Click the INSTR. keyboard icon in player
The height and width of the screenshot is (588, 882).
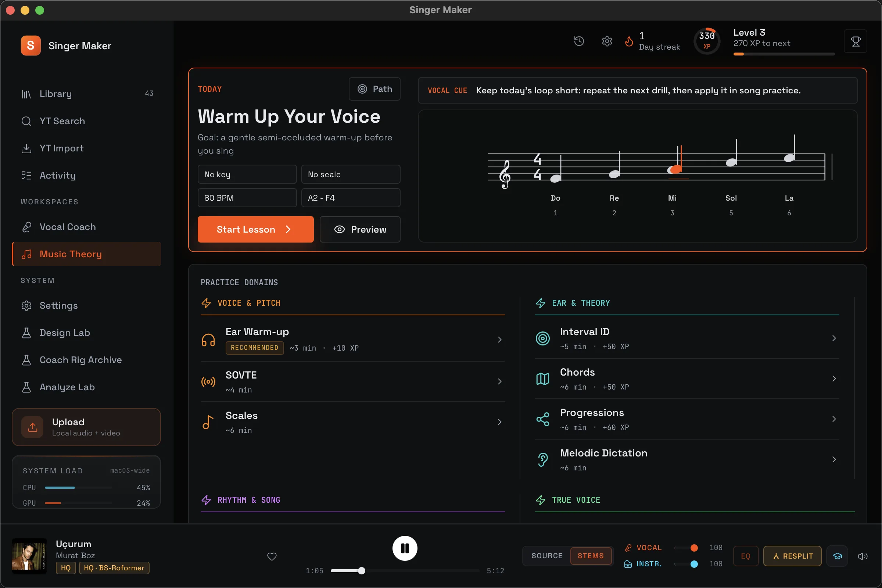(628, 564)
